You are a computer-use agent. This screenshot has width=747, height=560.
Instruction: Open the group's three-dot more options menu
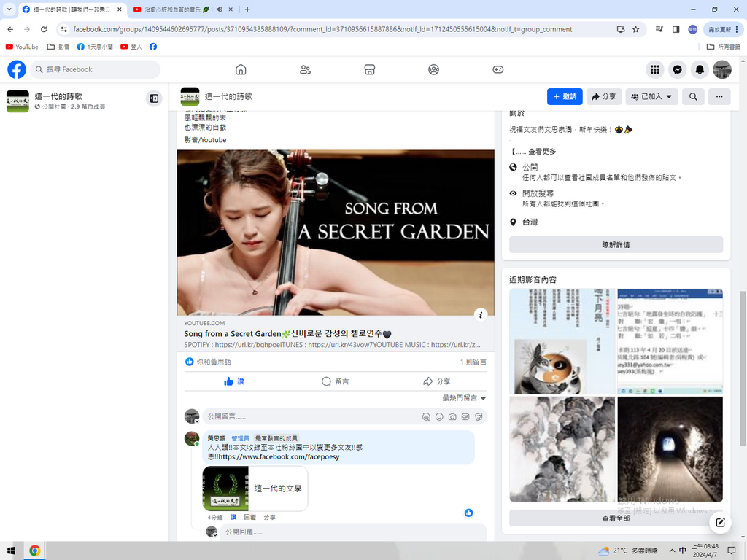point(719,96)
